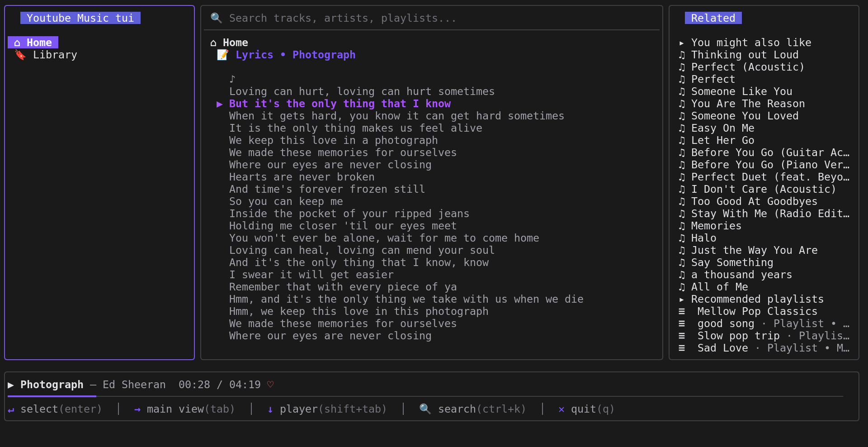Click note icon beside Easy On Me

682,128
